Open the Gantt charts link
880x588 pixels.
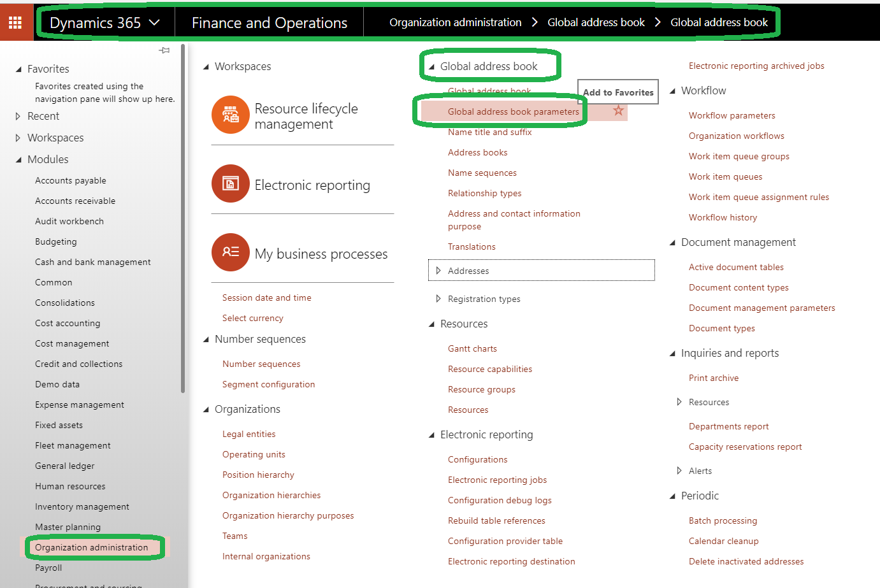473,348
